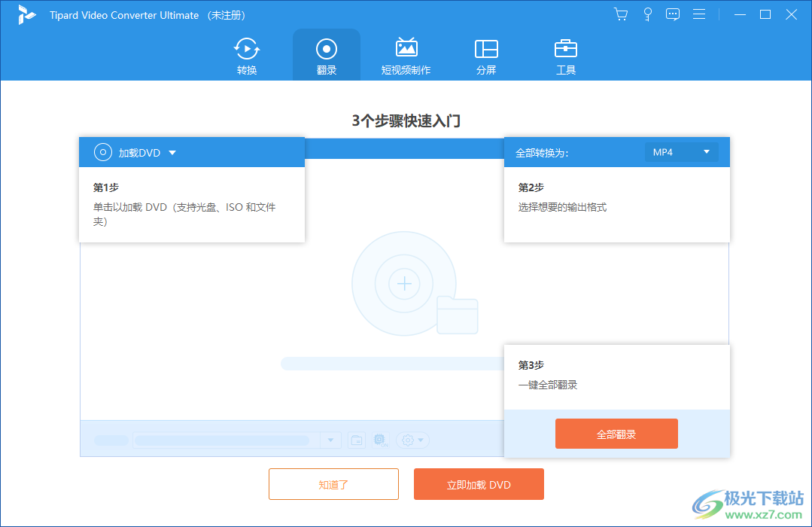Click the plus icon to add a DVD

(404, 284)
